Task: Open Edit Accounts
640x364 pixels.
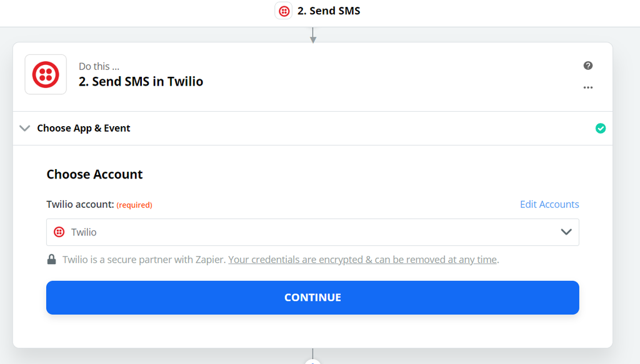Action: [549, 204]
